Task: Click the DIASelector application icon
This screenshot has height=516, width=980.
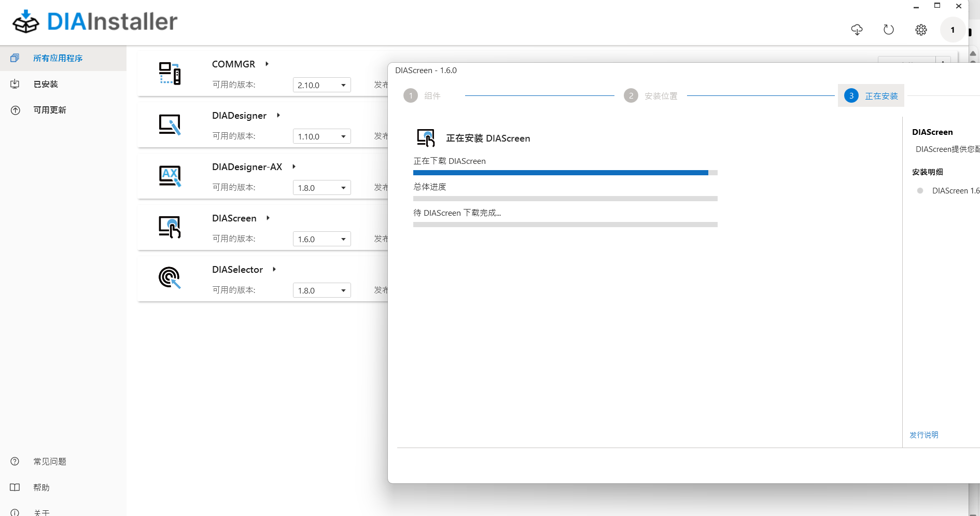Action: pos(170,278)
